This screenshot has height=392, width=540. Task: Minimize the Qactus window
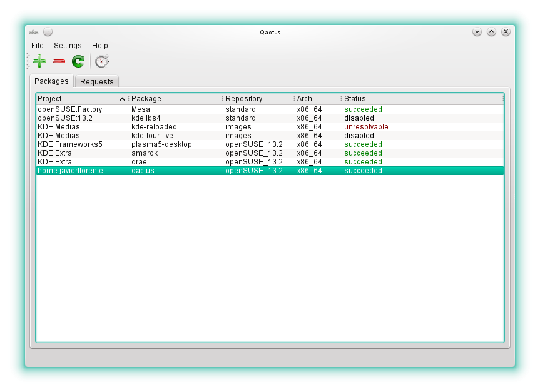coord(477,32)
